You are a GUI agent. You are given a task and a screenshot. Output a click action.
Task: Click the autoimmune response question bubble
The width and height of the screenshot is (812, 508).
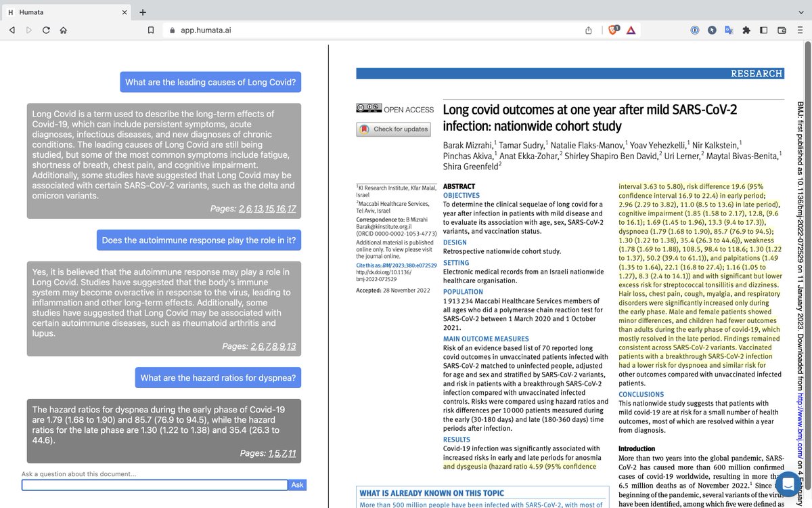[x=199, y=240]
